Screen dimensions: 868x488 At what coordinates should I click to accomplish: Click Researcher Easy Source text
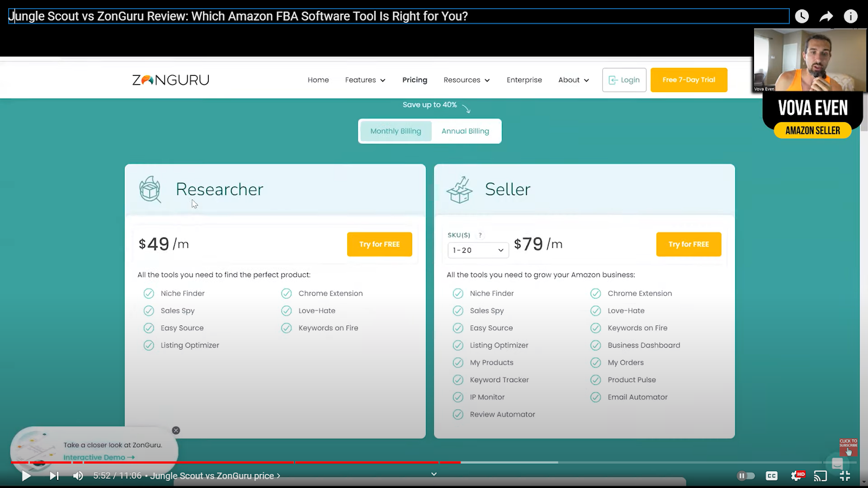(182, 328)
